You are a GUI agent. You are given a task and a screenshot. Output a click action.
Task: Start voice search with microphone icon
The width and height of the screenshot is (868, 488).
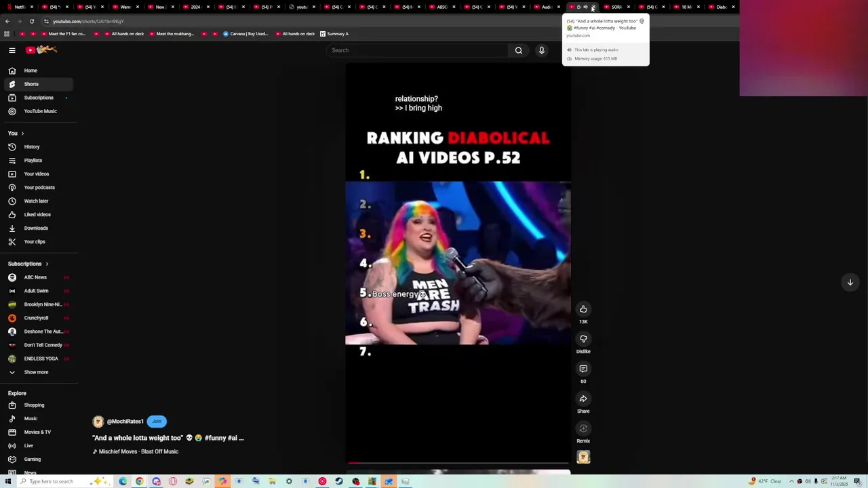(x=541, y=50)
